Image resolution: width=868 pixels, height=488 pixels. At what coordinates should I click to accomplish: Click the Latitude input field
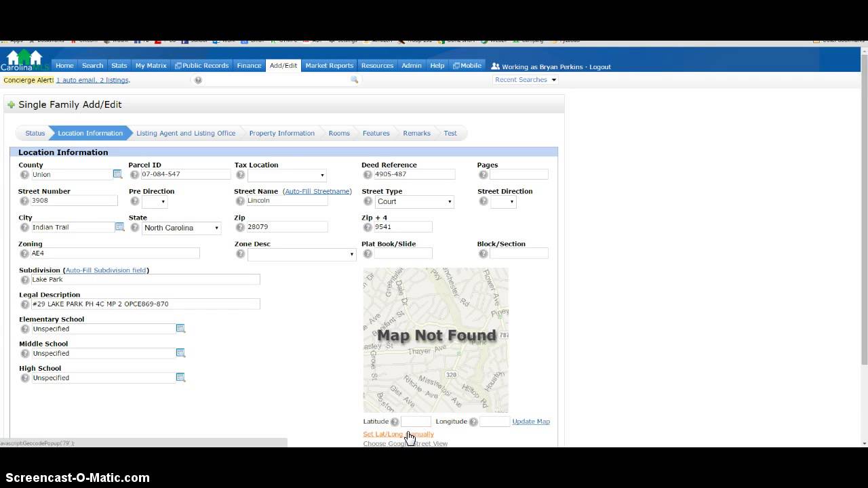point(416,422)
